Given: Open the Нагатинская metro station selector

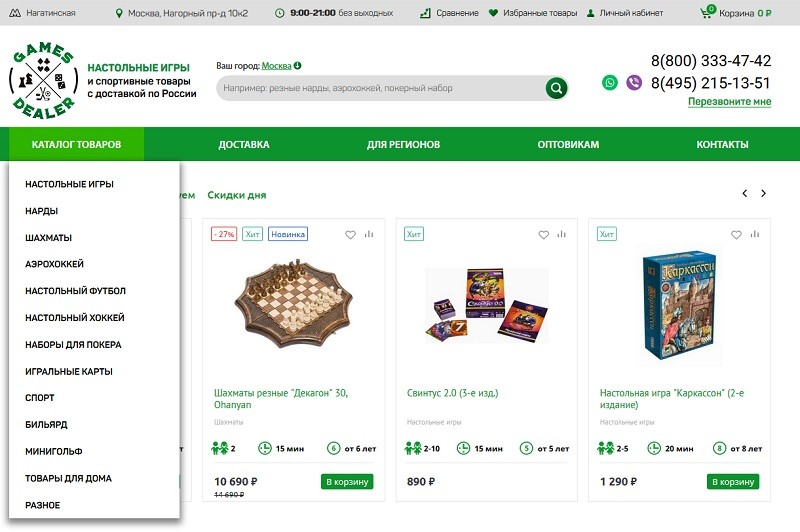Looking at the screenshot, I should tap(46, 13).
